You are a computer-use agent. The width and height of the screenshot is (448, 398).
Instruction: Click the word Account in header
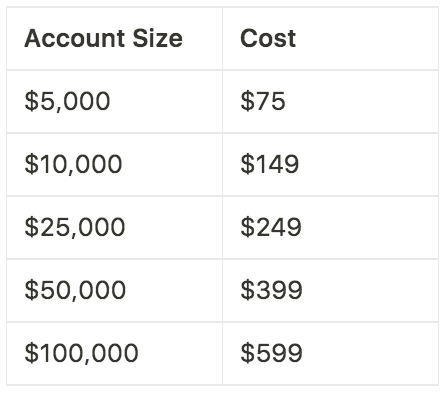(76, 38)
